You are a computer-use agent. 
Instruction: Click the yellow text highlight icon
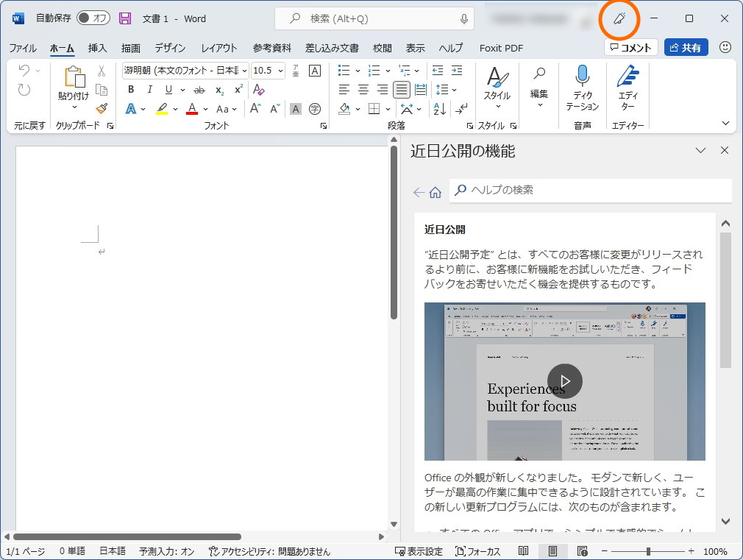click(x=161, y=108)
